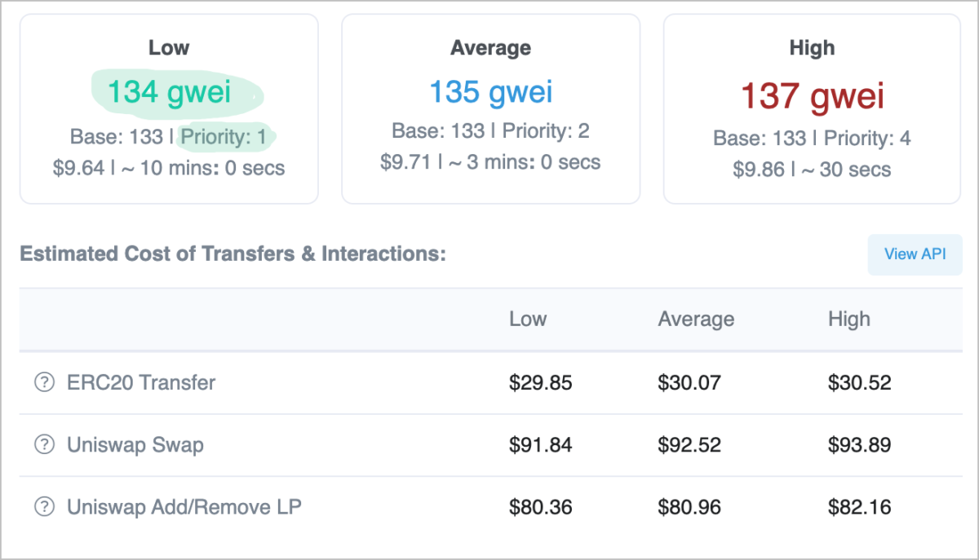This screenshot has height=560, width=979.
Task: Select the Low column header in the table
Action: [x=528, y=319]
